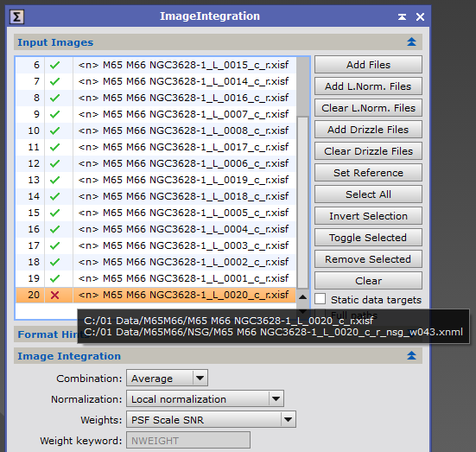
Task: Shade the ImageIntegration window with title bar arrow
Action: pyautogui.click(x=402, y=16)
